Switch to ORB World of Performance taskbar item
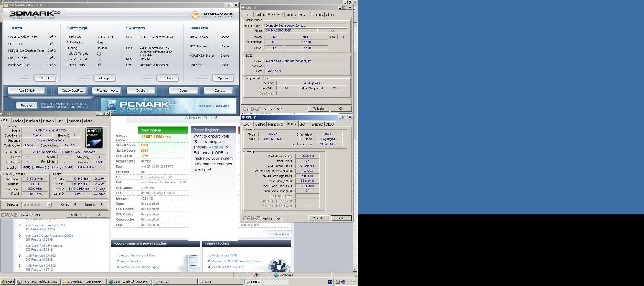 pos(129,282)
